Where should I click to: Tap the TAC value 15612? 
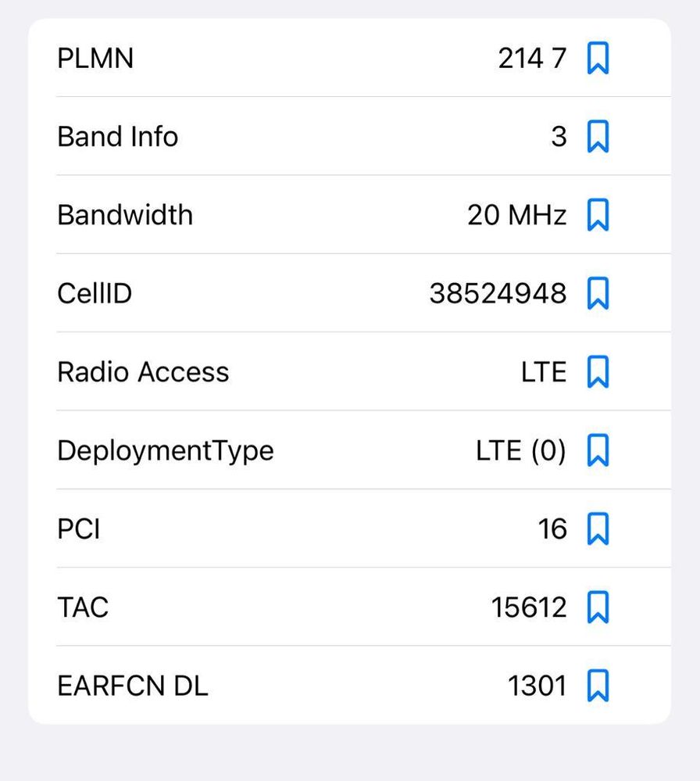[x=529, y=607]
